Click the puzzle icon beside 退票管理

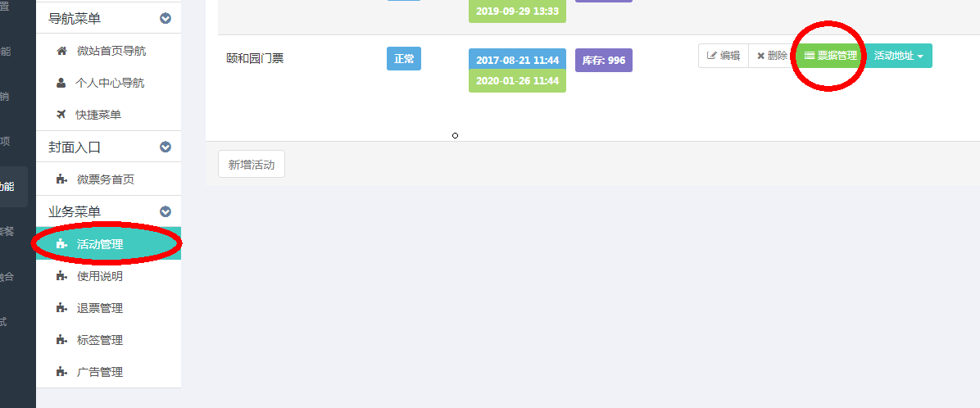[61, 307]
